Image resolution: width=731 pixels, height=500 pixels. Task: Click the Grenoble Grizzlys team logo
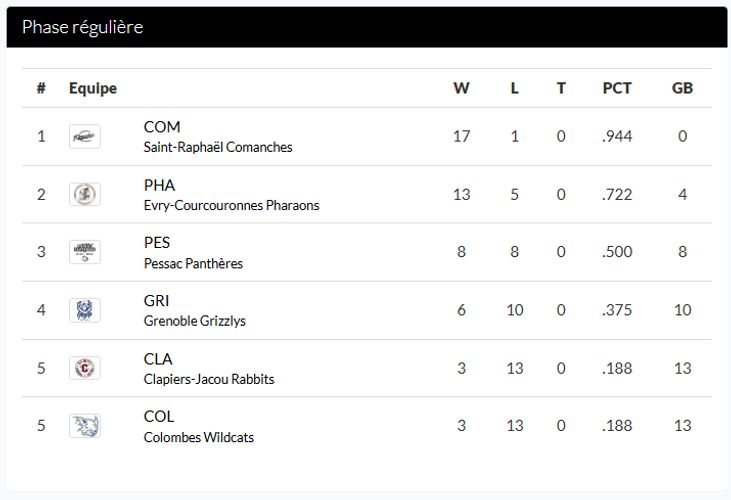pyautogui.click(x=84, y=310)
